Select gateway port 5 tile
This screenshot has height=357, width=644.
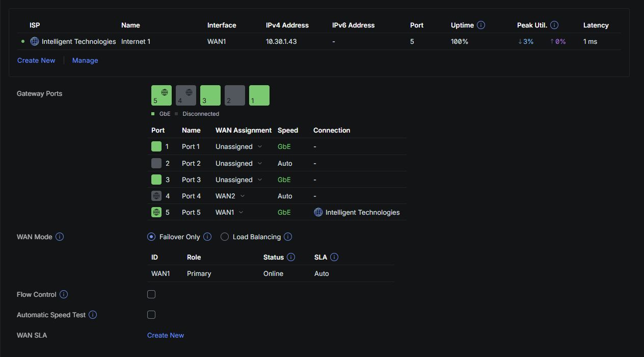(162, 95)
